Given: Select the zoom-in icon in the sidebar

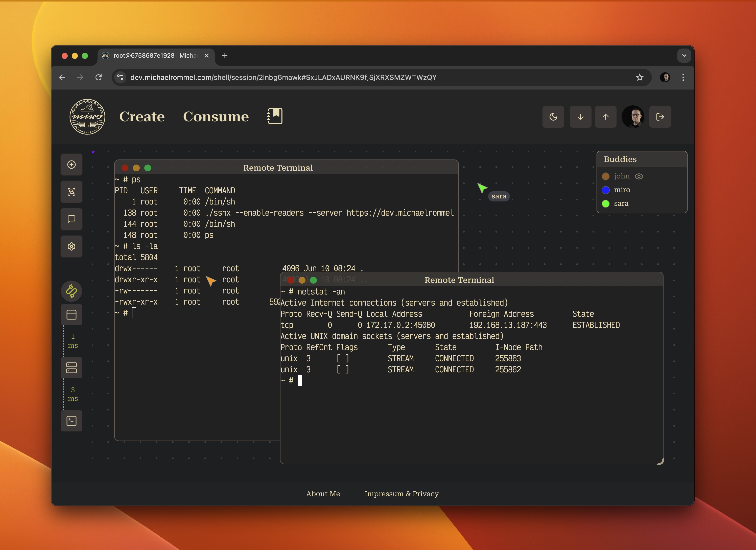Looking at the screenshot, I should [71, 192].
